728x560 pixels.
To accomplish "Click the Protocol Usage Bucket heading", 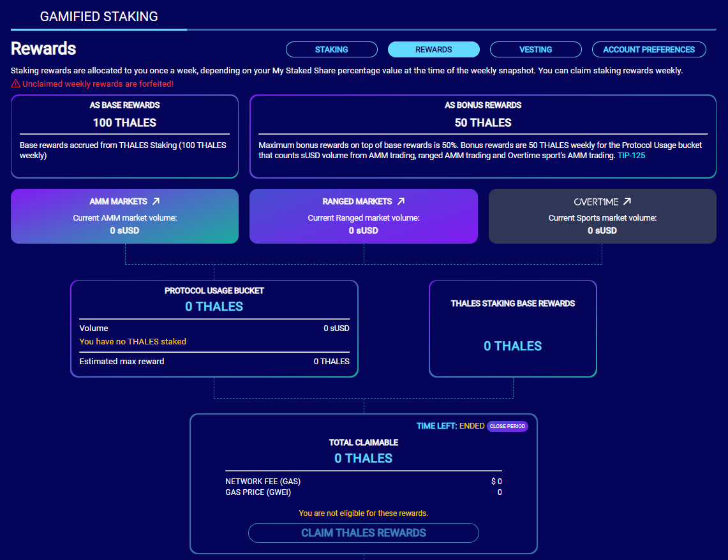I will [x=214, y=291].
